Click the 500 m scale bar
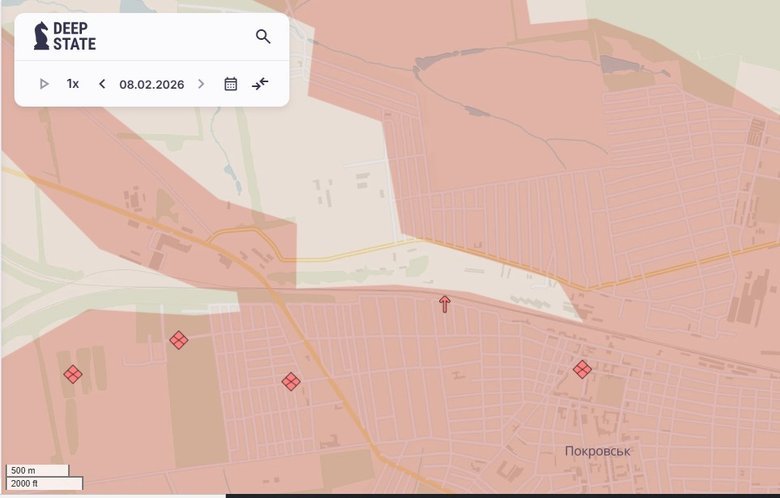The image size is (780, 498). (37, 470)
